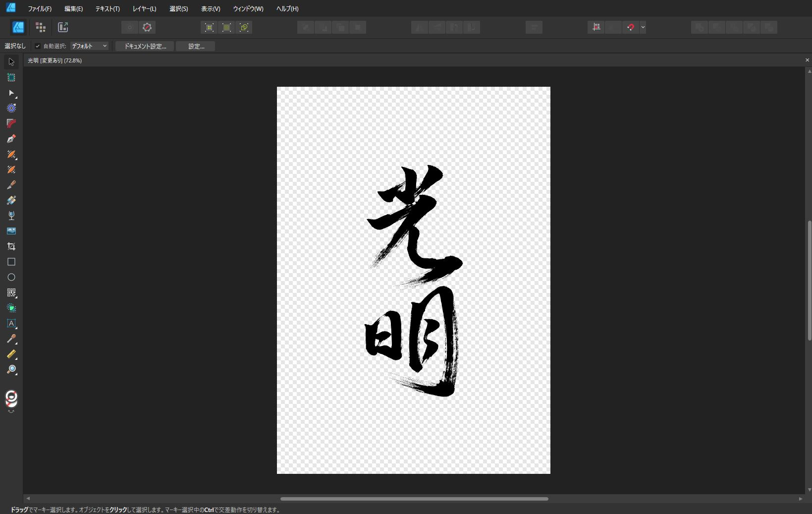The height and width of the screenshot is (514, 812).
Task: Select the red Corner tool
Action: [11, 123]
